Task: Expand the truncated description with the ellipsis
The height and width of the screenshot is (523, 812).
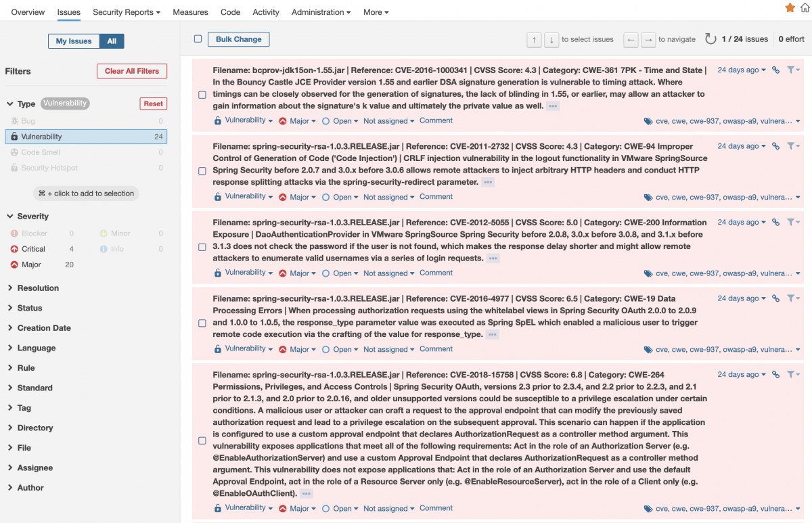Action: [x=552, y=106]
